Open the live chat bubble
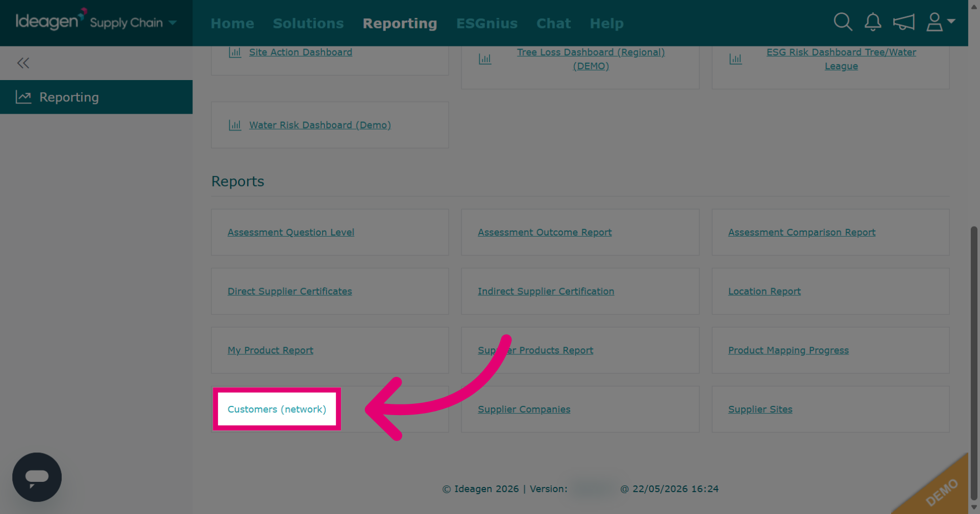The height and width of the screenshot is (514, 980). (37, 477)
